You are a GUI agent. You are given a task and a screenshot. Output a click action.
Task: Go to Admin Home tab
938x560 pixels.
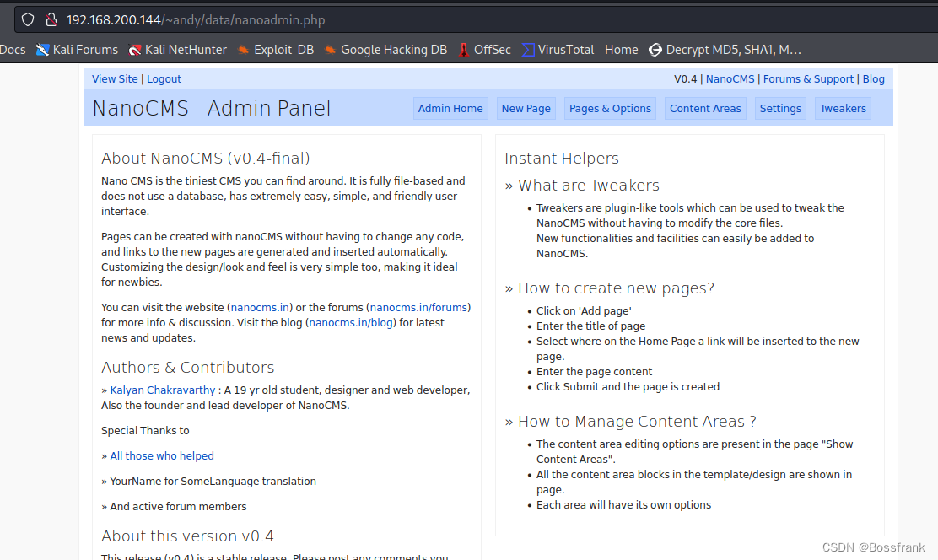[450, 108]
